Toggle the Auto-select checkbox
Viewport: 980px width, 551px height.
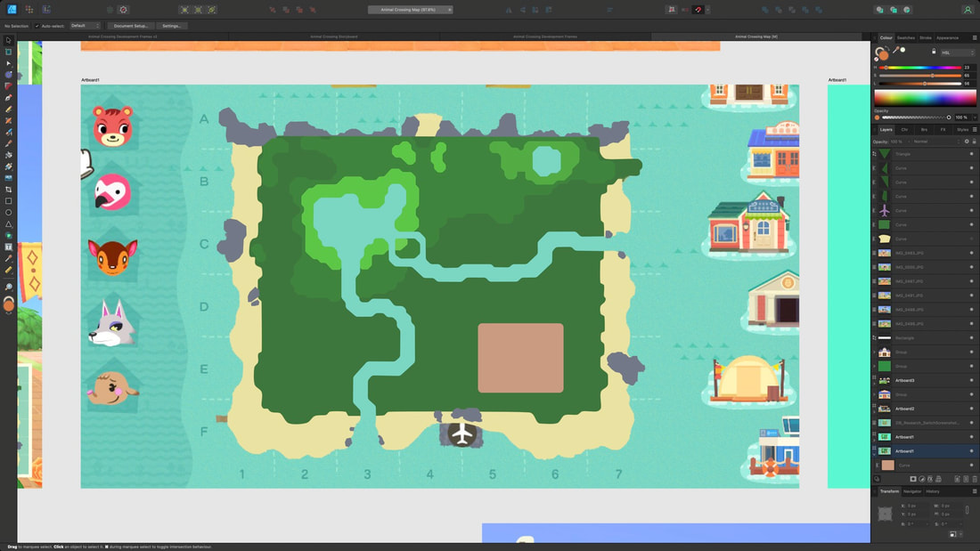pos(37,26)
